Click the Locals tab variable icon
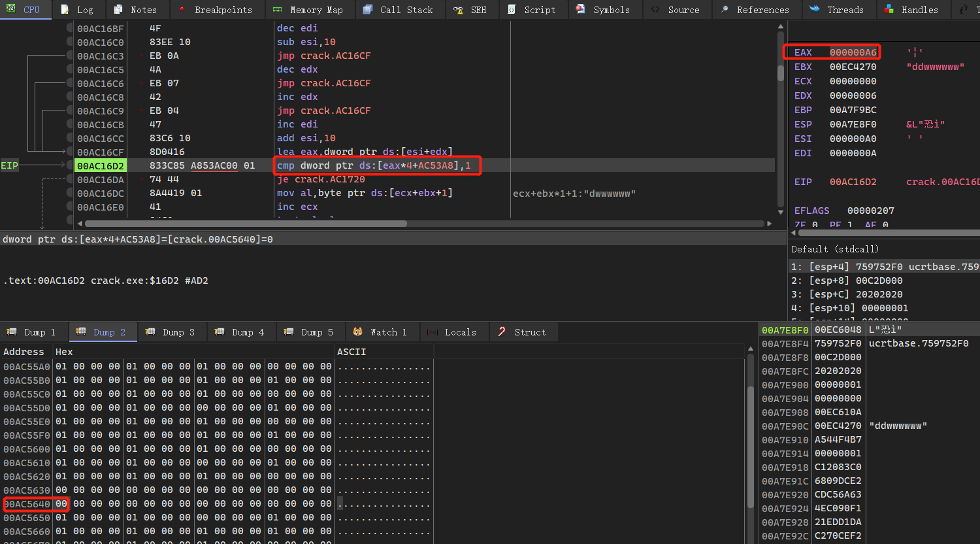 tap(433, 332)
